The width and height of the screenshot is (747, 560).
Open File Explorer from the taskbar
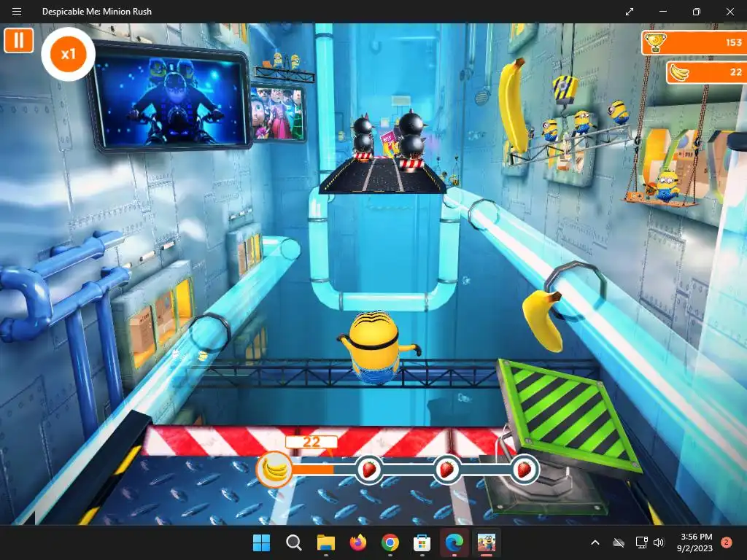326,542
